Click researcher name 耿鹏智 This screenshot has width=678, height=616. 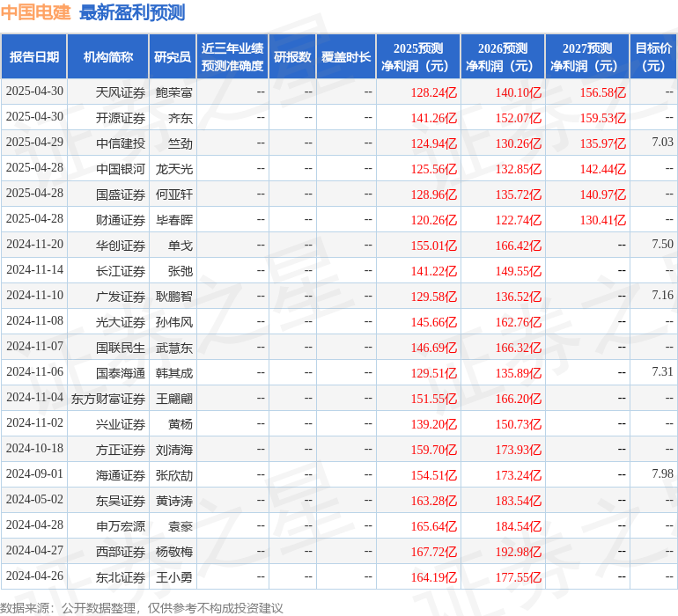coord(173,296)
